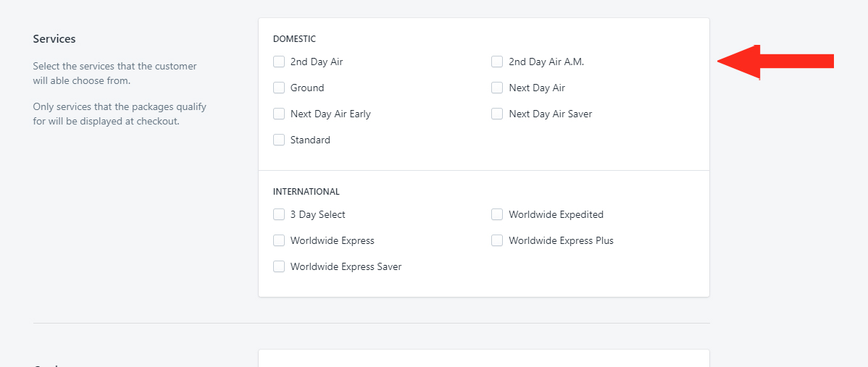The height and width of the screenshot is (367, 868).
Task: Click the 'Select the services that the customer' description
Action: click(114, 73)
